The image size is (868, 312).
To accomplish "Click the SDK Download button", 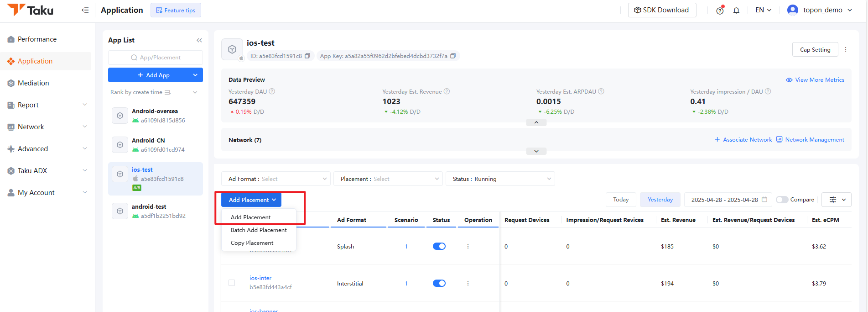I will point(662,10).
